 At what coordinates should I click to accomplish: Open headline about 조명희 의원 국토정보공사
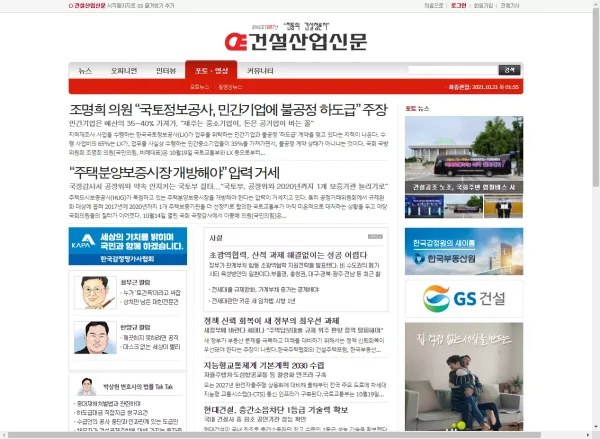(x=228, y=110)
